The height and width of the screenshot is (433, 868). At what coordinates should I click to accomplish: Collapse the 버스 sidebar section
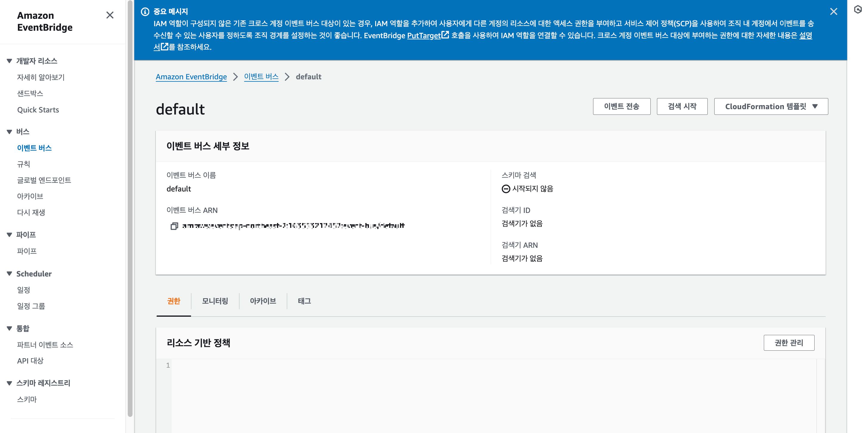coord(10,132)
